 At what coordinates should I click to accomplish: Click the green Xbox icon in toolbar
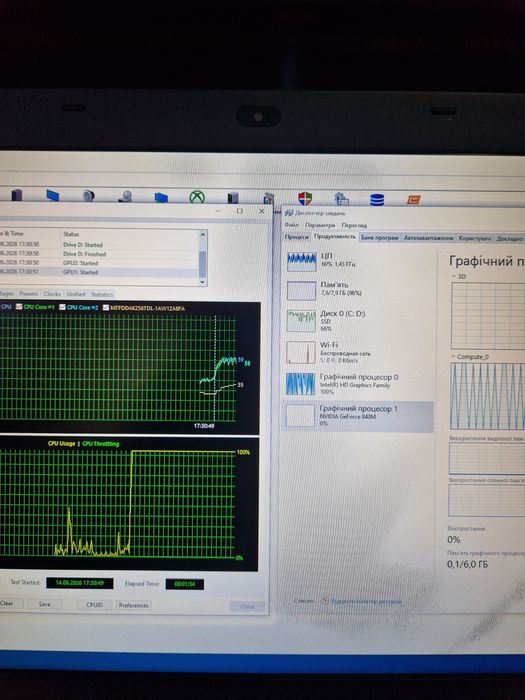pyautogui.click(x=197, y=197)
